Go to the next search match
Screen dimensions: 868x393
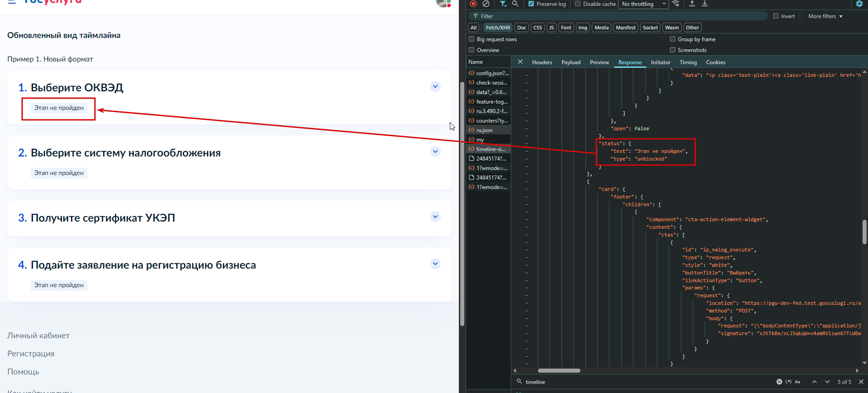click(827, 382)
